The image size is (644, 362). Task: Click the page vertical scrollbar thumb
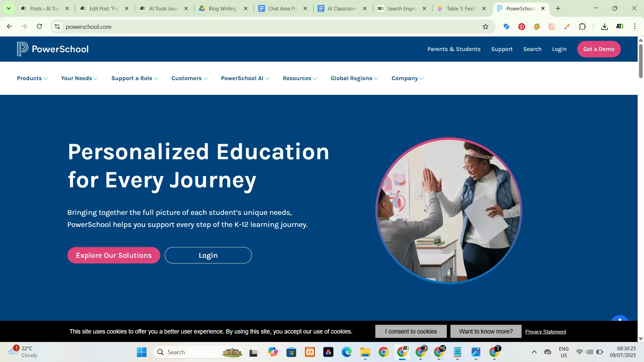641,61
